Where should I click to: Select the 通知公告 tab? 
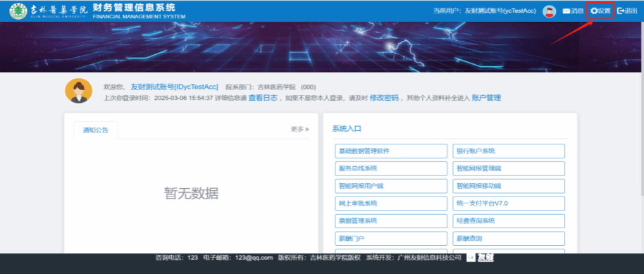(x=96, y=130)
